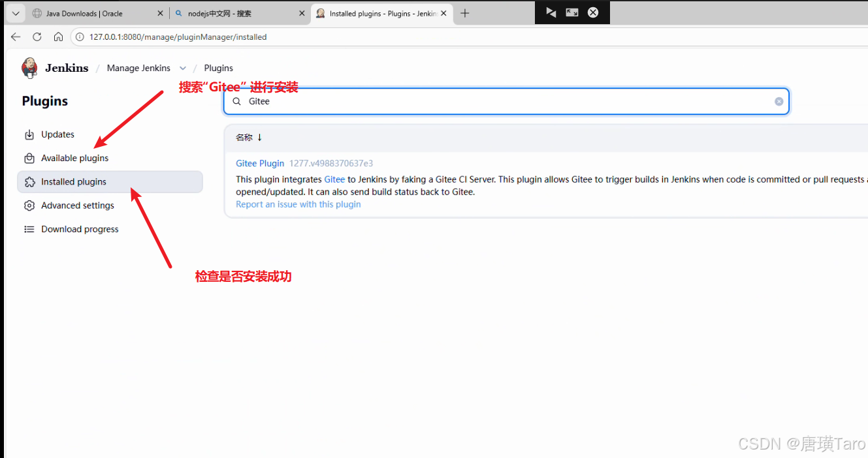Open the Gitee Plugin link

(260, 163)
